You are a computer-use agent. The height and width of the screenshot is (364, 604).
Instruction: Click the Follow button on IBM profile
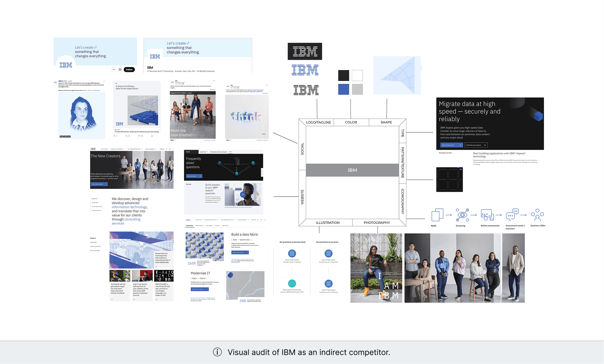tap(129, 70)
